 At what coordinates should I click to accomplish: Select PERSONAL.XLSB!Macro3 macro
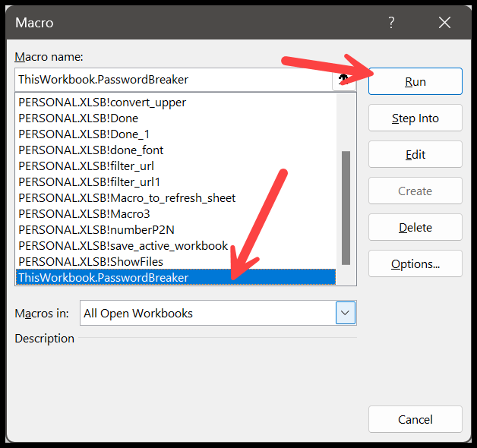(x=175, y=214)
